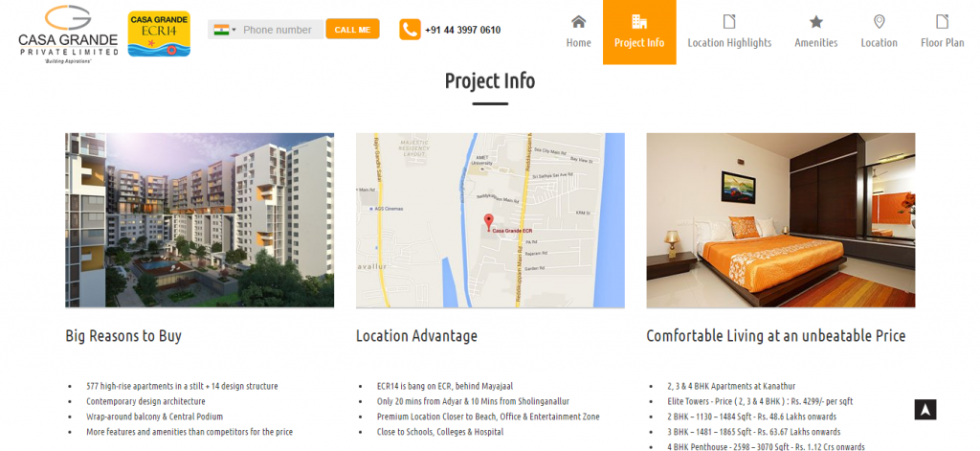The image size is (980, 451).
Task: Click 'Elite Towers - Price' bullet text
Action: coord(760,401)
